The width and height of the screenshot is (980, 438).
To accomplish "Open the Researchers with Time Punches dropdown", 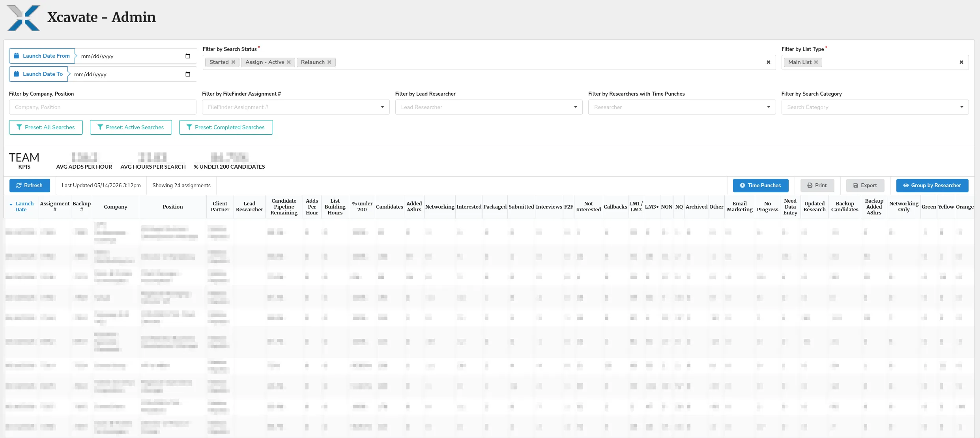I will (x=682, y=107).
